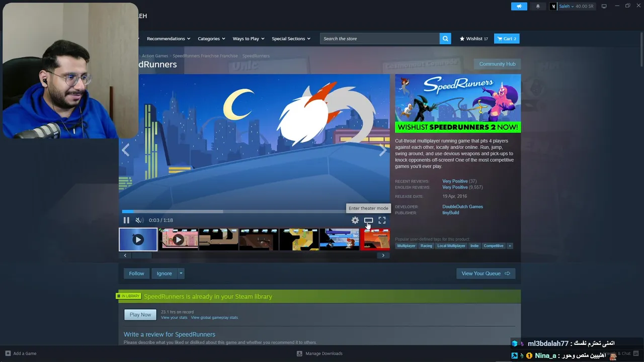Viewport: 644px width, 362px height.
Task: Switch to Big Picture mode monitor icon
Action: click(604, 6)
